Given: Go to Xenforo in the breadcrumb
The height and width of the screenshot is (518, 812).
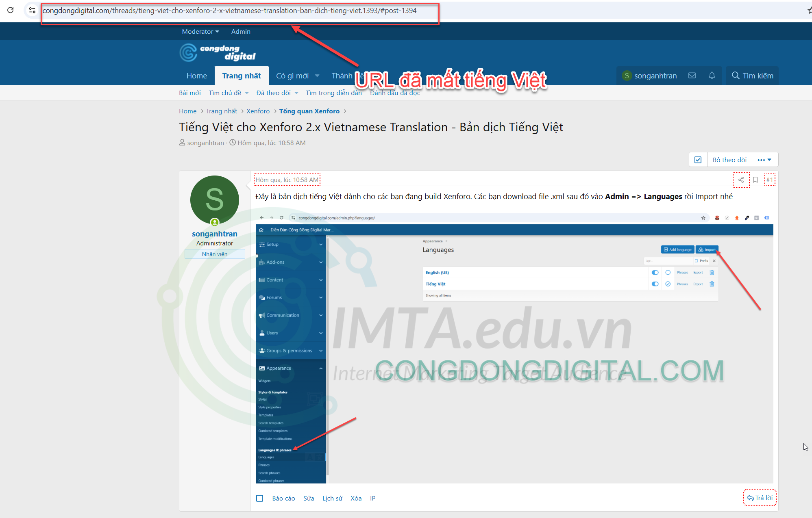Looking at the screenshot, I should click(x=258, y=111).
